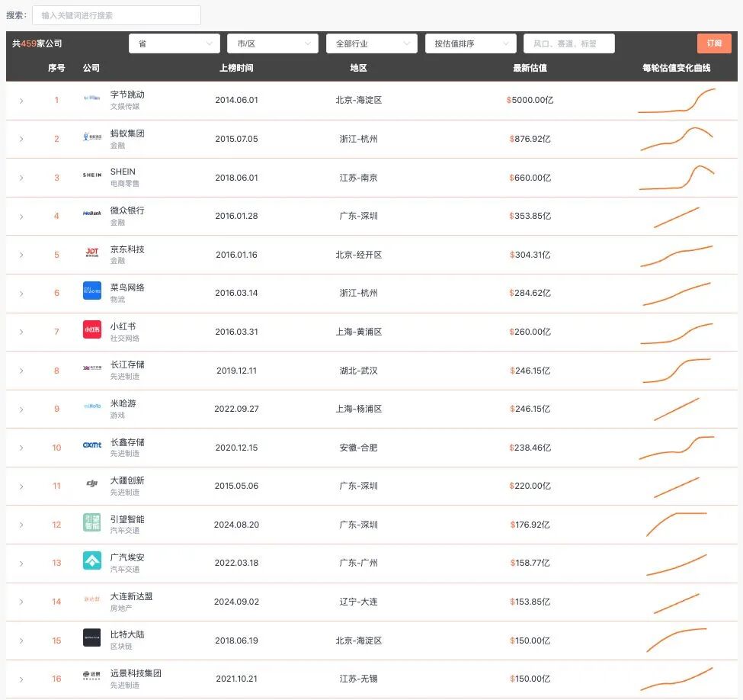Expand the 米哈游 row chevron
Image resolution: width=743 pixels, height=700 pixels.
(x=21, y=409)
